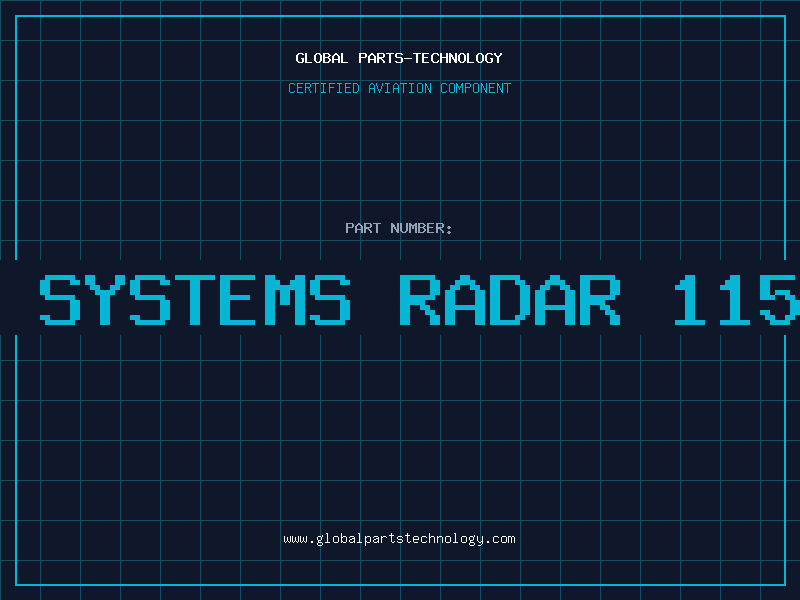Click the last "R" in RADAR
800x600 pixels.
point(601,298)
